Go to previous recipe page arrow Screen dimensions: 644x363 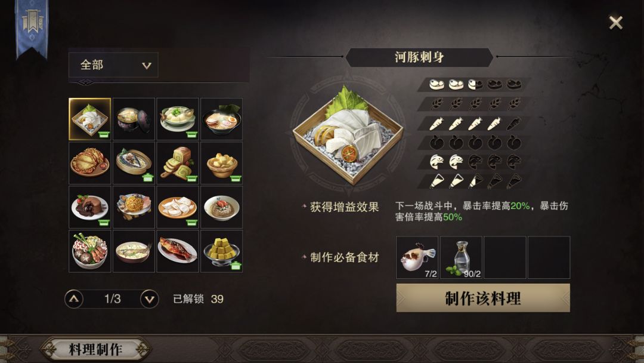74,299
